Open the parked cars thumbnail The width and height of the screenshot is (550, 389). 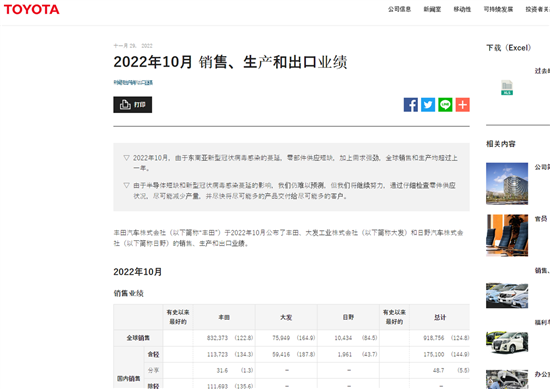pyautogui.click(x=507, y=296)
